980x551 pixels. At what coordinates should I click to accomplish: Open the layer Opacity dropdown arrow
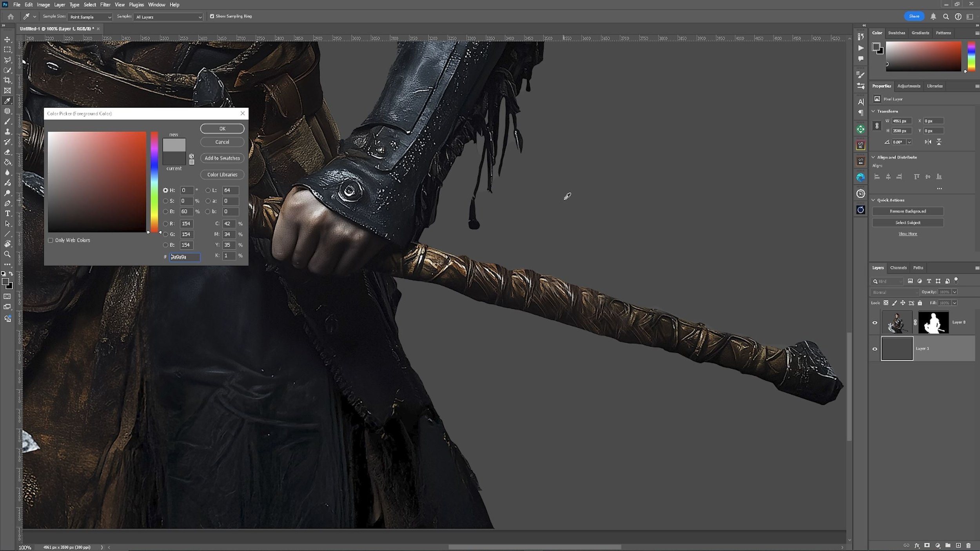pos(955,292)
